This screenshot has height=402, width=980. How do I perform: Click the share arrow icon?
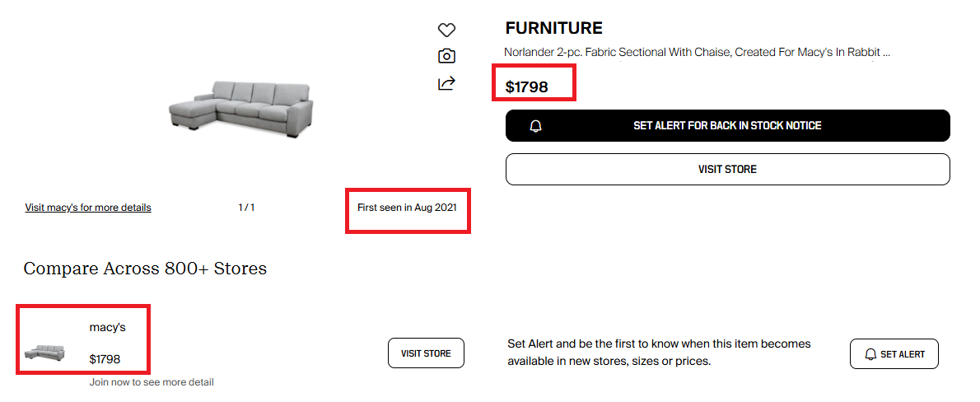tap(446, 83)
